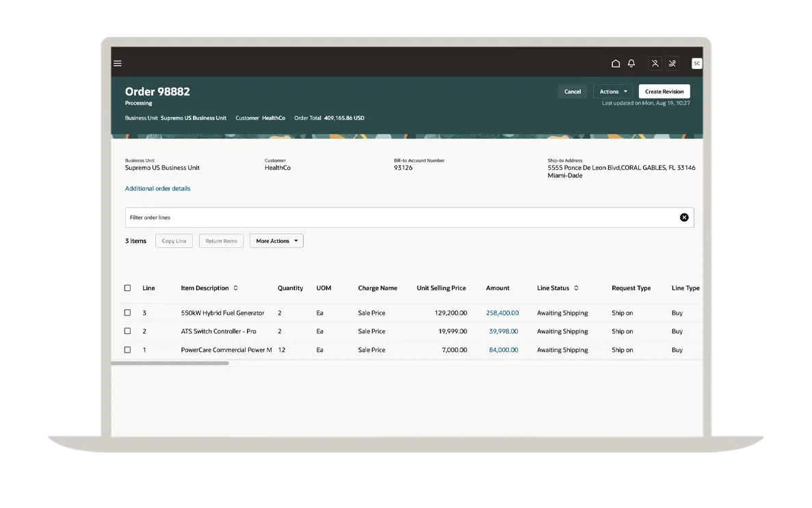Open the hamburger navigation menu
The width and height of the screenshot is (812, 508).
pyautogui.click(x=118, y=64)
